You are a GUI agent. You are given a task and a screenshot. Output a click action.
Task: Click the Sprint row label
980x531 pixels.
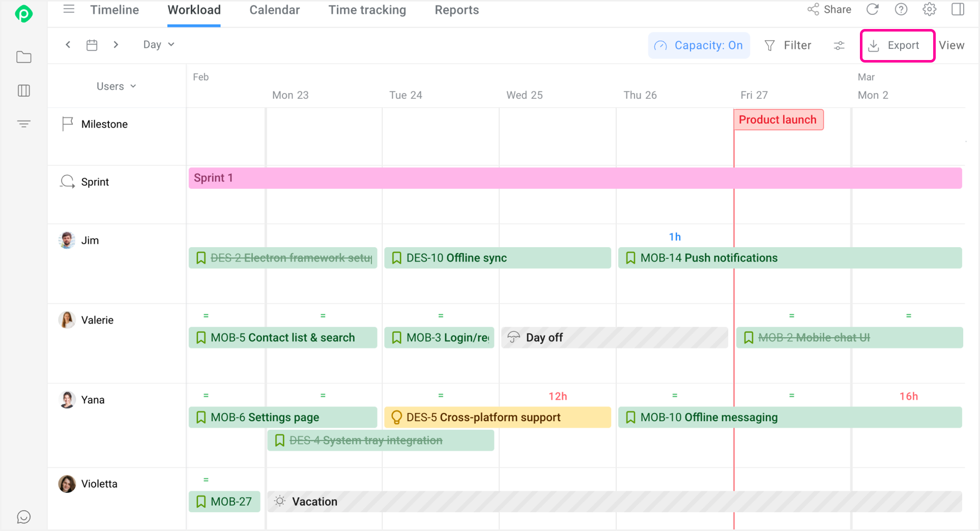pos(95,182)
